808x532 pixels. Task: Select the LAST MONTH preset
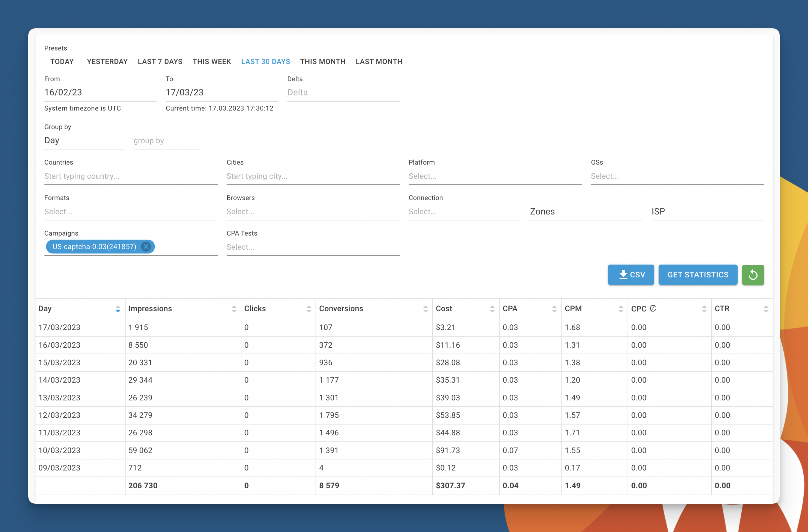[x=379, y=62]
